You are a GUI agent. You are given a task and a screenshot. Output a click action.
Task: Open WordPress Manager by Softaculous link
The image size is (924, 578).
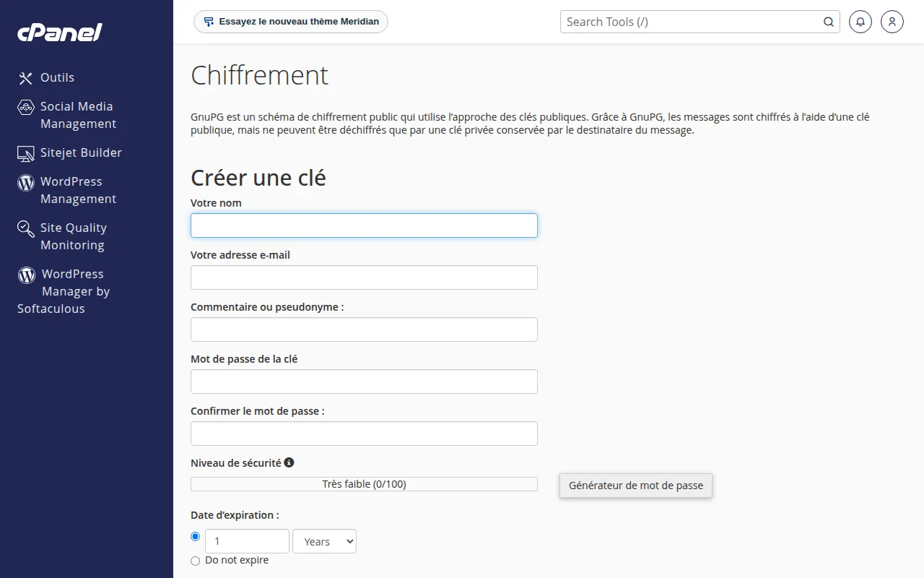64,291
